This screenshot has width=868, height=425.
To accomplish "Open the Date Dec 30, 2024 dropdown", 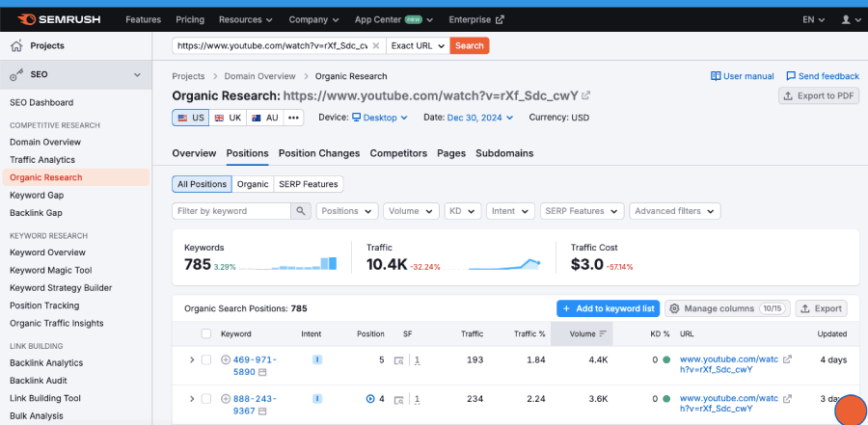I will [x=480, y=118].
